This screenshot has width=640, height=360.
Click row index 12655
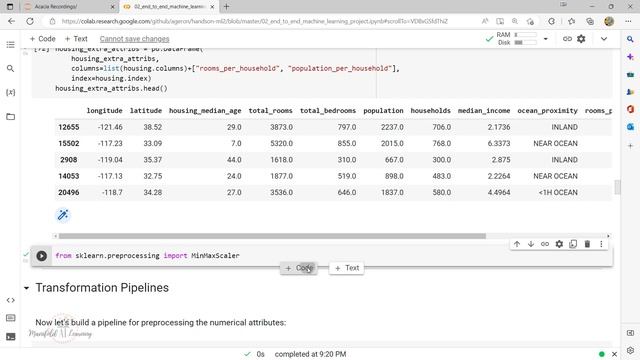(69, 127)
